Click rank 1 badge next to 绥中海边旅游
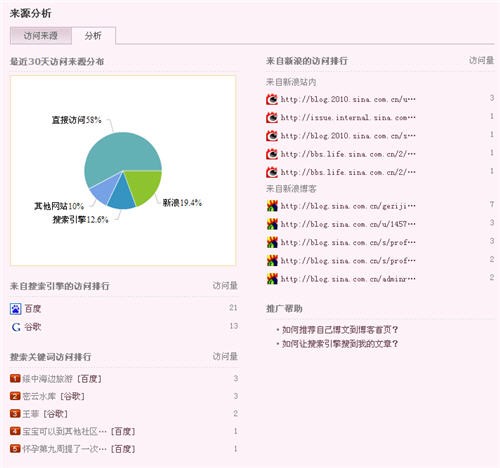The image size is (500, 468). [x=15, y=378]
